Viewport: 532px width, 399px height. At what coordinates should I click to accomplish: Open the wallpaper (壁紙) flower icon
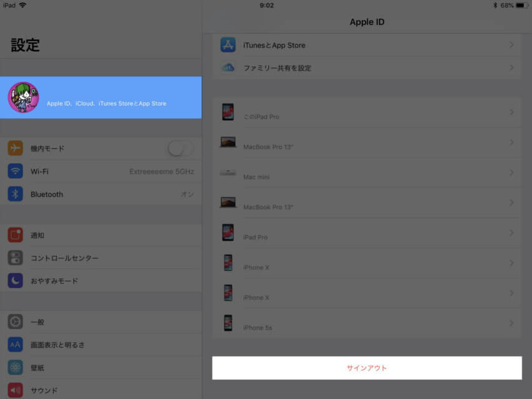tap(15, 367)
